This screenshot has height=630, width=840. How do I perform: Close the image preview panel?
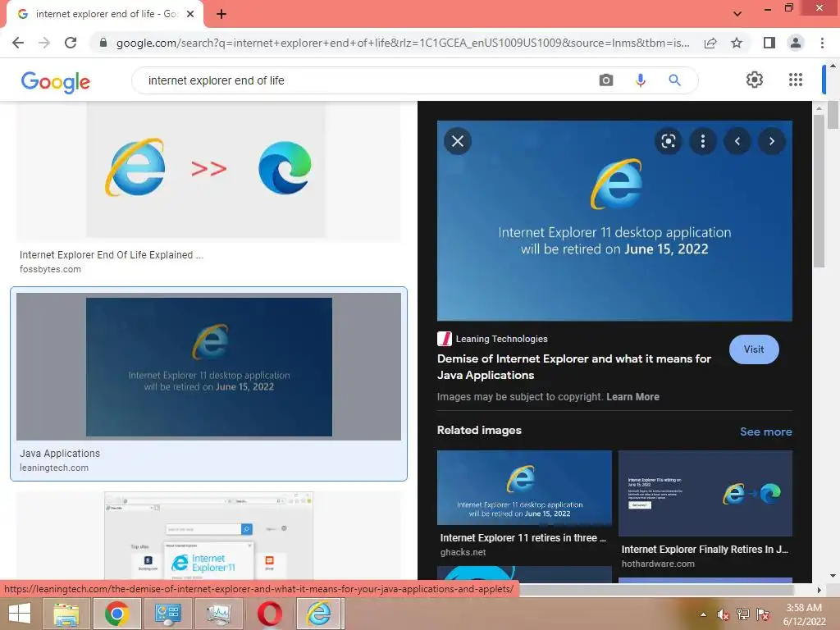tap(458, 141)
